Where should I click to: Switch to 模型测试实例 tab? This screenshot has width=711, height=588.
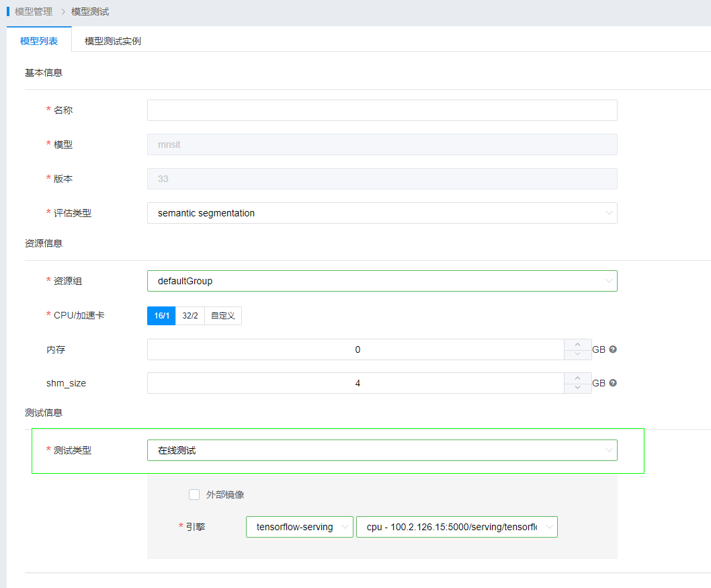[x=113, y=41]
